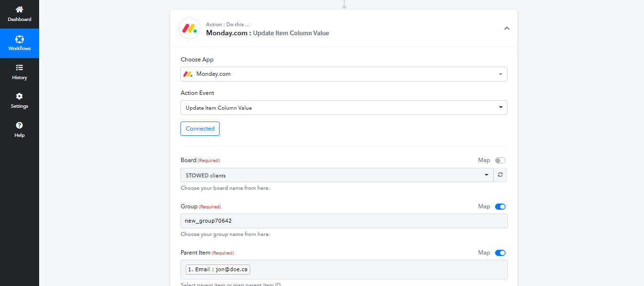This screenshot has height=286, width=644.
Task: Refresh the Board list
Action: pos(500,175)
